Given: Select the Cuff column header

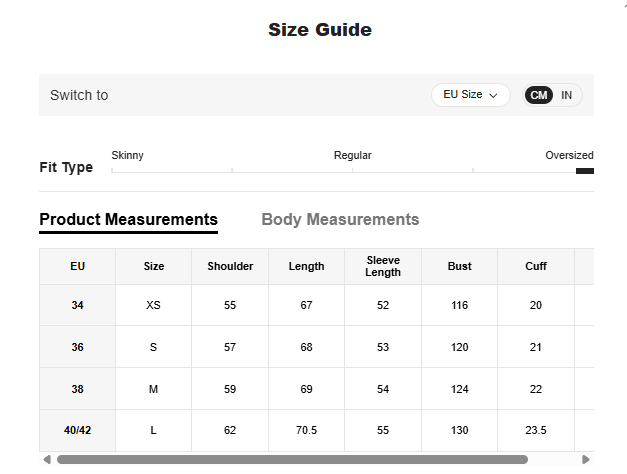Looking at the screenshot, I should pyautogui.click(x=536, y=267).
